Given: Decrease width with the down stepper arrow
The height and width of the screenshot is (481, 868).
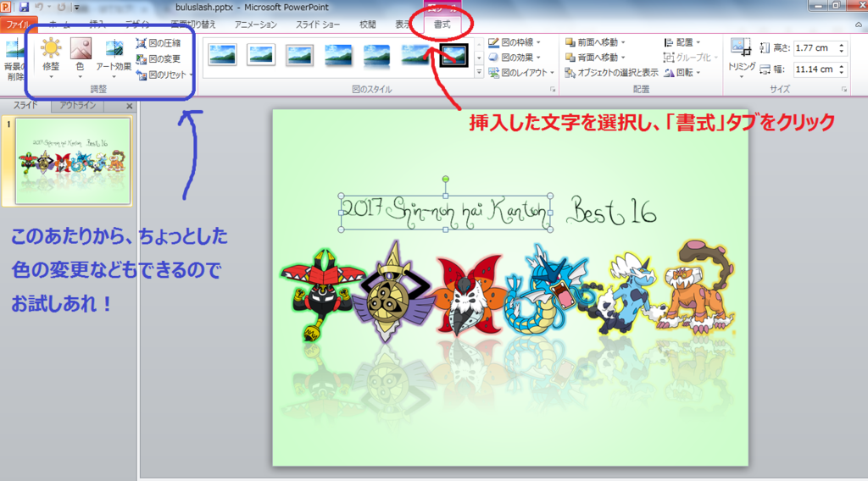Looking at the screenshot, I should (x=842, y=73).
